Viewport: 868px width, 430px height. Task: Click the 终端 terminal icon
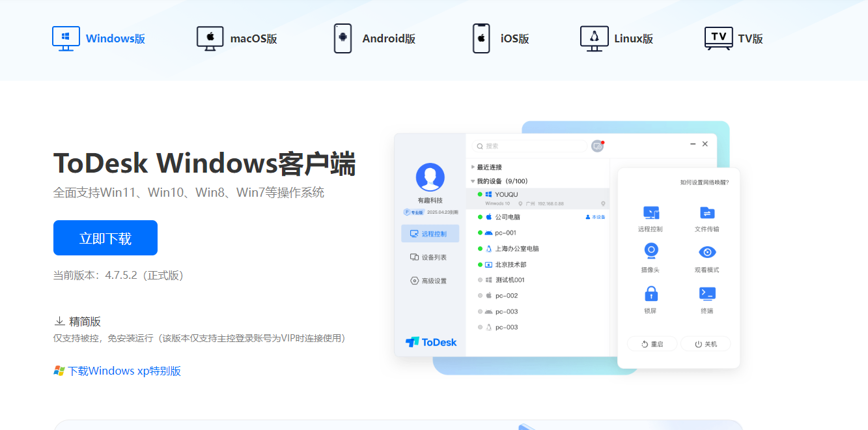pos(707,293)
